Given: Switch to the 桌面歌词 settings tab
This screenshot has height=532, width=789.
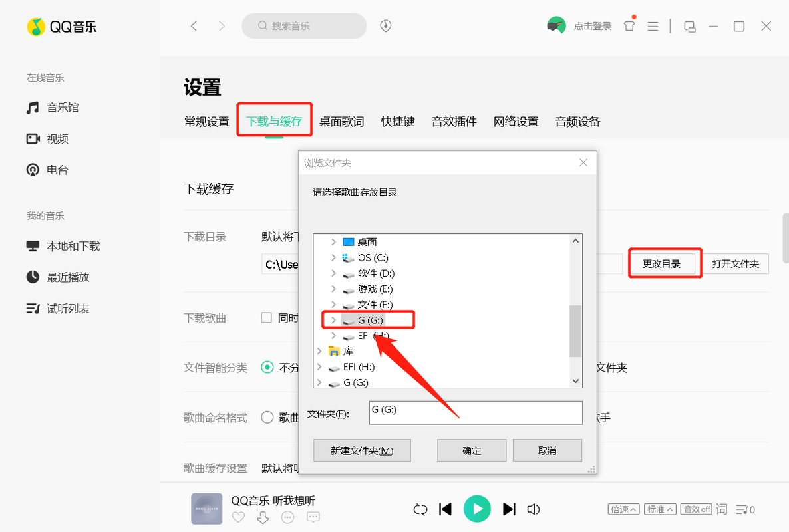Looking at the screenshot, I should tap(341, 122).
